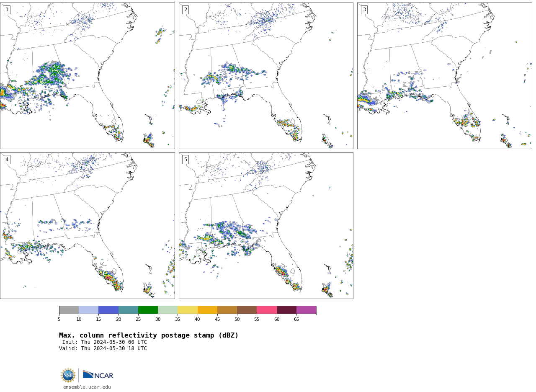Click the Init: Thu 2024-05-30 00 UTC line
This screenshot has width=536, height=392.
[105, 342]
